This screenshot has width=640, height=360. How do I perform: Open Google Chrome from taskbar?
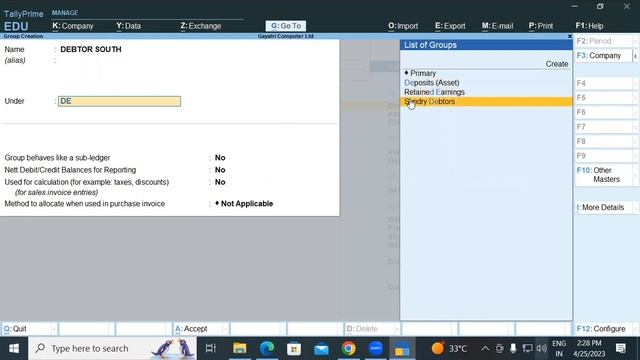click(x=348, y=348)
